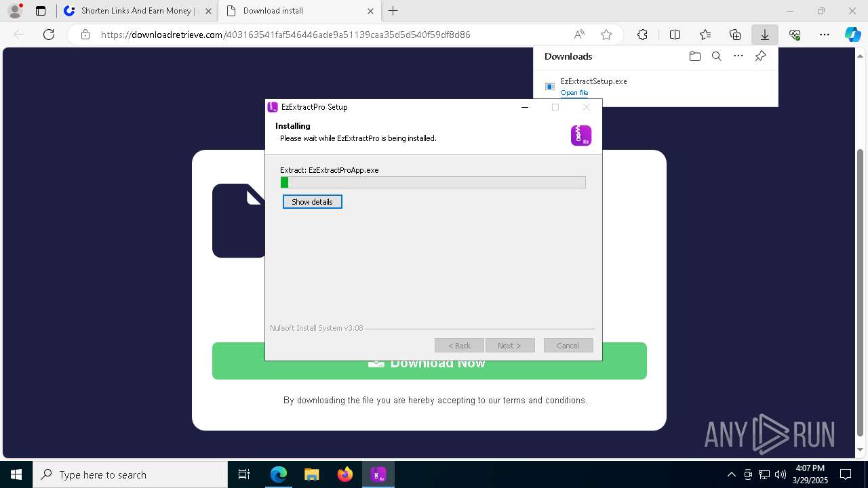
Task: Open Edge Settings and more menu
Action: [x=825, y=35]
